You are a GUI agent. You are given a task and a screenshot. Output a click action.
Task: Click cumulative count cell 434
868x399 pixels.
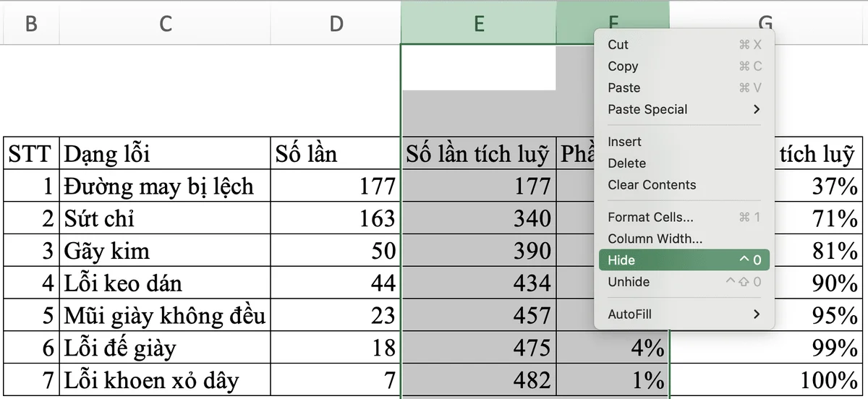pyautogui.click(x=478, y=283)
